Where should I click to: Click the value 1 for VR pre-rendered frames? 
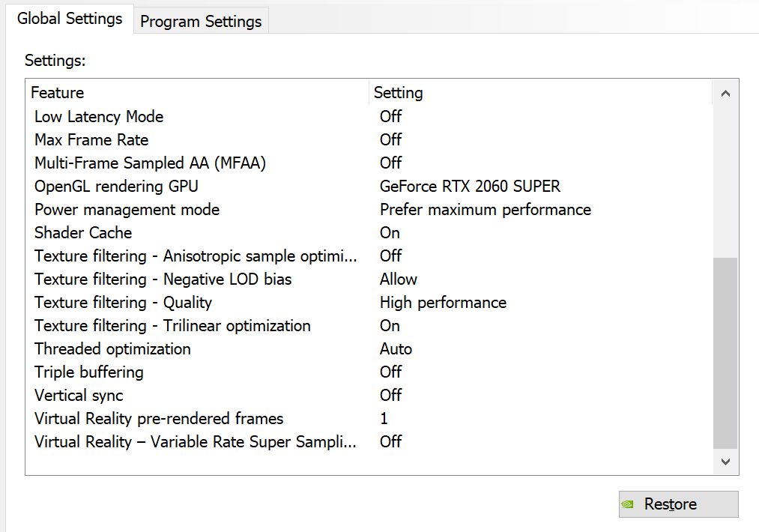coord(384,419)
